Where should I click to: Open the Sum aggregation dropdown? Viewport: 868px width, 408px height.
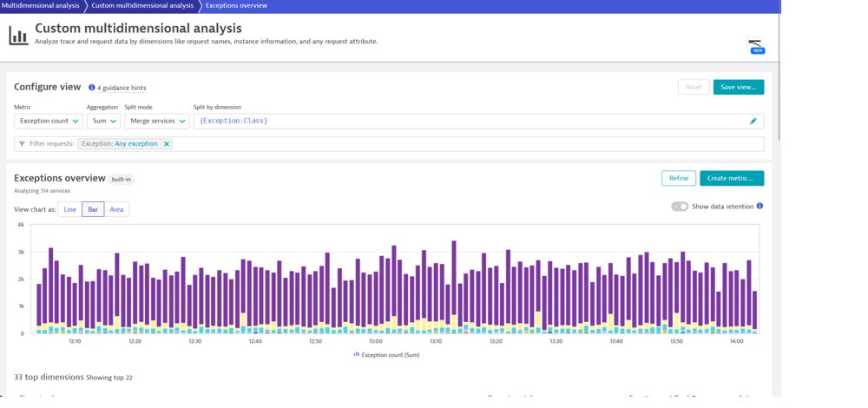coord(103,122)
